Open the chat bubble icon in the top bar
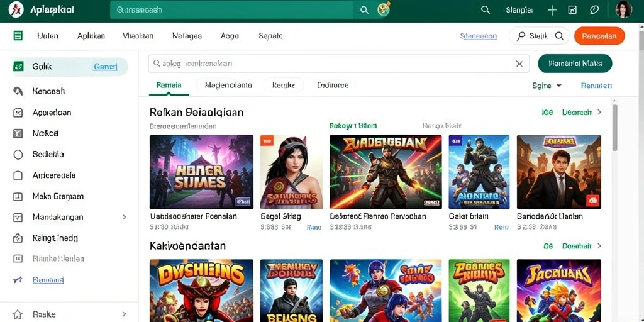Viewport: 644px width, 322px height. pos(594,10)
